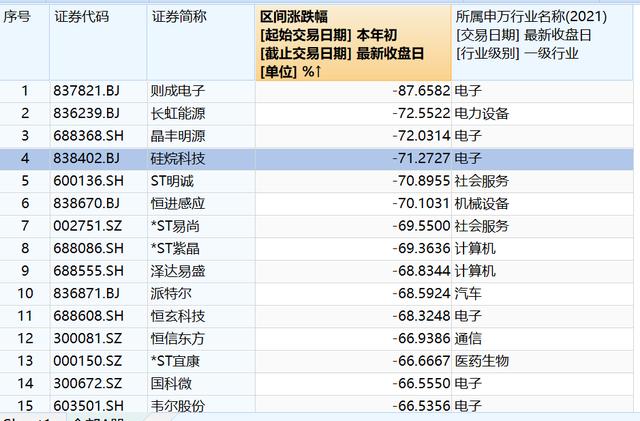
Task: Click the stock name *ST宜康
Action: (x=175, y=361)
